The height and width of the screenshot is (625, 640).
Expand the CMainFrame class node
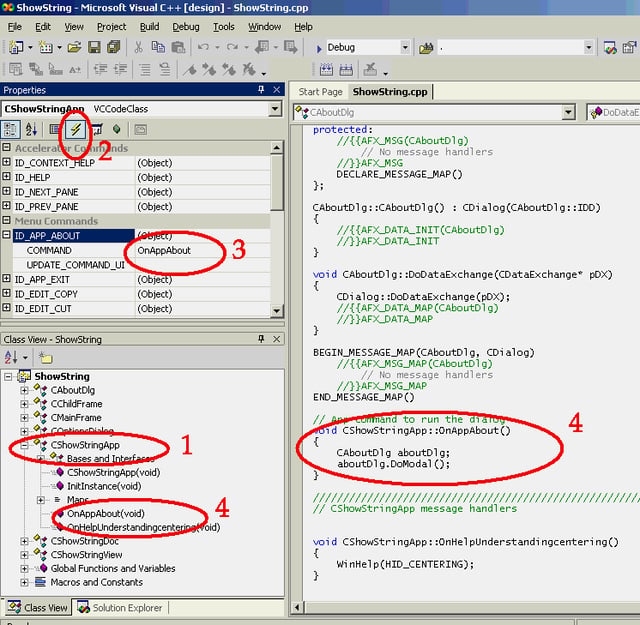(24, 418)
